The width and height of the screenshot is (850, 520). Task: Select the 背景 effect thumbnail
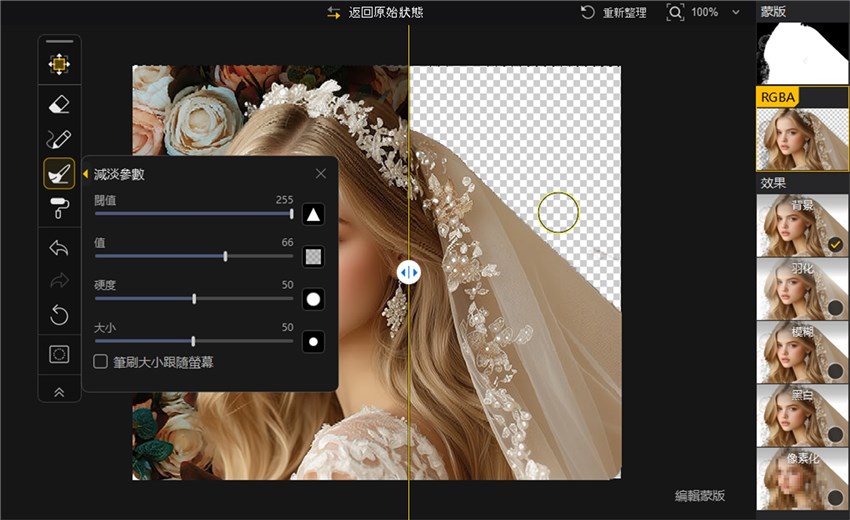pos(802,225)
